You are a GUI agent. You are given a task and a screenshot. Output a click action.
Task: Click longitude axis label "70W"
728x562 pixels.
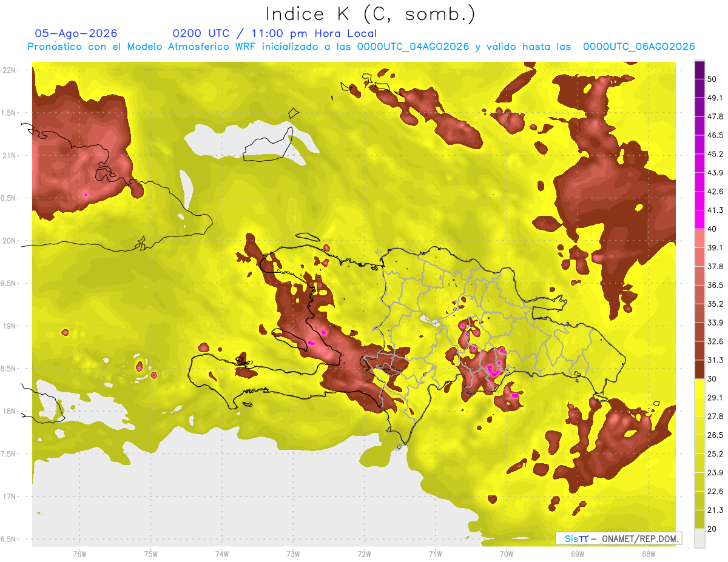506,554
